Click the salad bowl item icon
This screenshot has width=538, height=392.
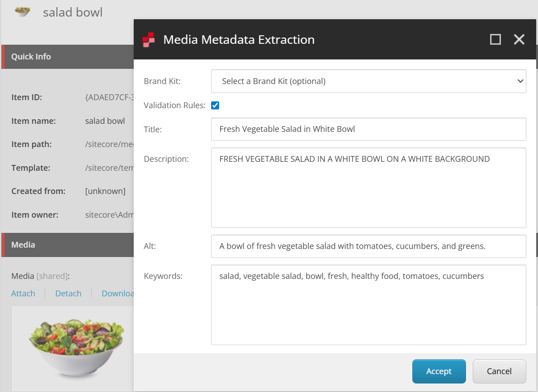(x=22, y=12)
